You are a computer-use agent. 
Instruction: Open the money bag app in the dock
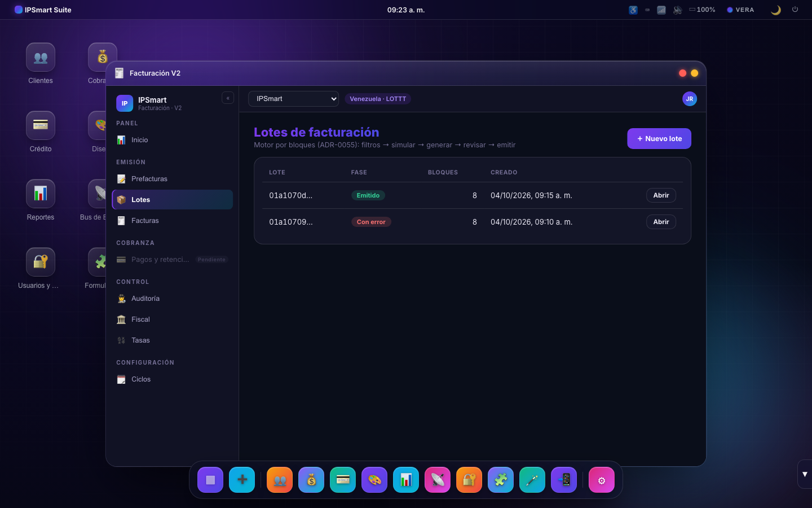click(x=311, y=480)
